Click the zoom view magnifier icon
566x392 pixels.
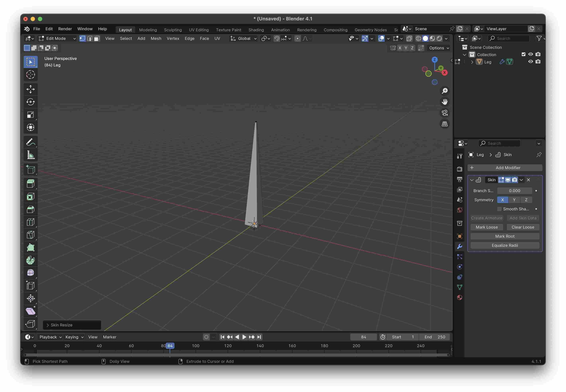click(445, 91)
